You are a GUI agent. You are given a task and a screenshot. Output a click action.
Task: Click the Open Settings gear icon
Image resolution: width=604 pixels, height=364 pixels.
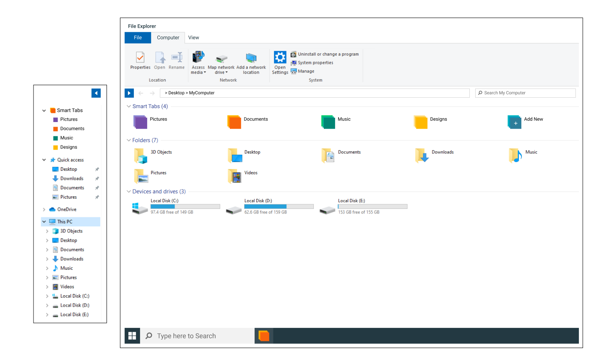coord(280,57)
